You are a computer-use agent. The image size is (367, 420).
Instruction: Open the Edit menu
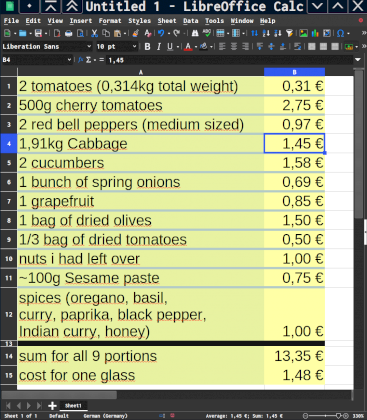click(x=33, y=21)
